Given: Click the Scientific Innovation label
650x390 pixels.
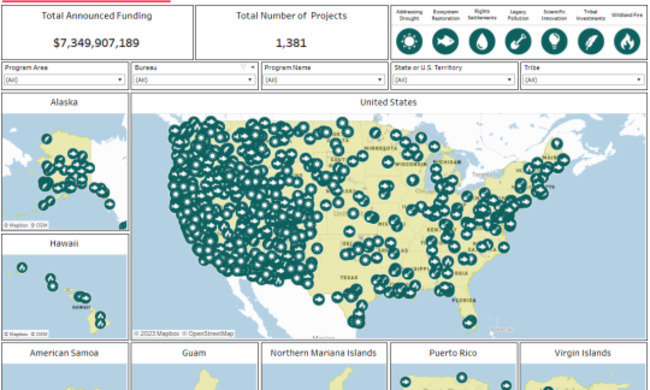Looking at the screenshot, I should tap(554, 15).
